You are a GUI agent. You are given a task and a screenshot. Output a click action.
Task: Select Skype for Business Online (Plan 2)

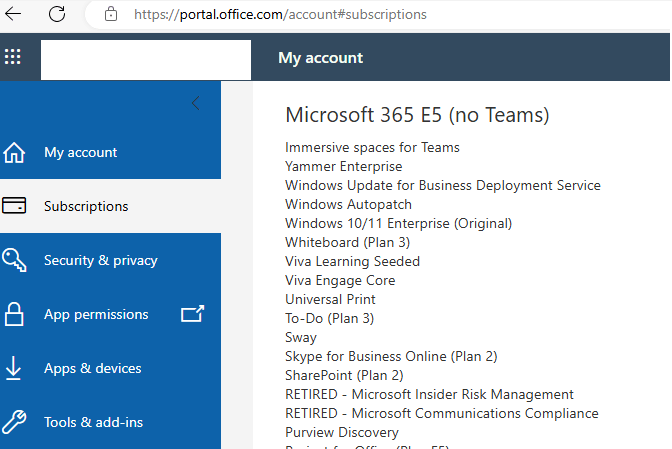pyautogui.click(x=391, y=356)
